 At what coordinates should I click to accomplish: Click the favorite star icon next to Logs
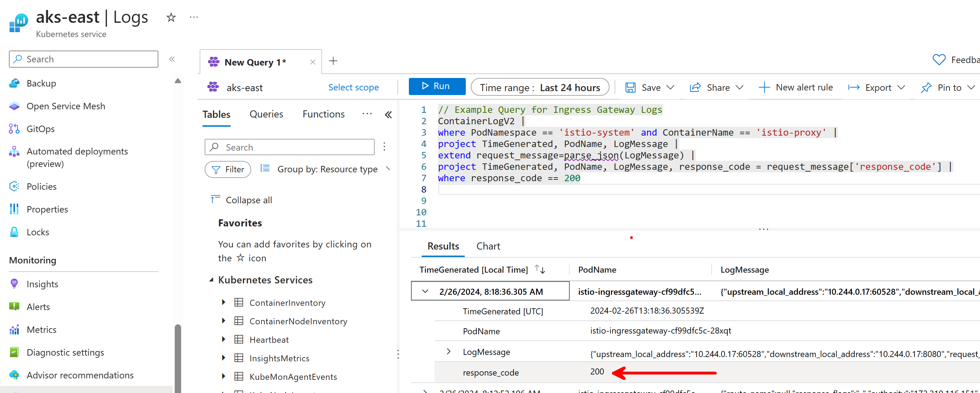pos(171,17)
